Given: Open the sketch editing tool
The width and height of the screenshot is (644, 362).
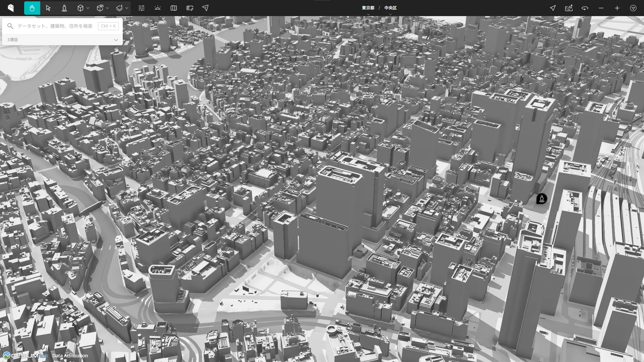Looking at the screenshot, I should pyautogui.click(x=190, y=8).
